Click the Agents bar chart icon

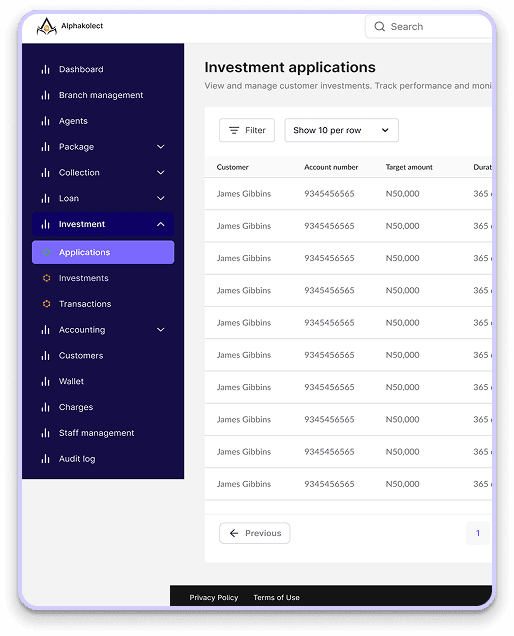[45, 121]
